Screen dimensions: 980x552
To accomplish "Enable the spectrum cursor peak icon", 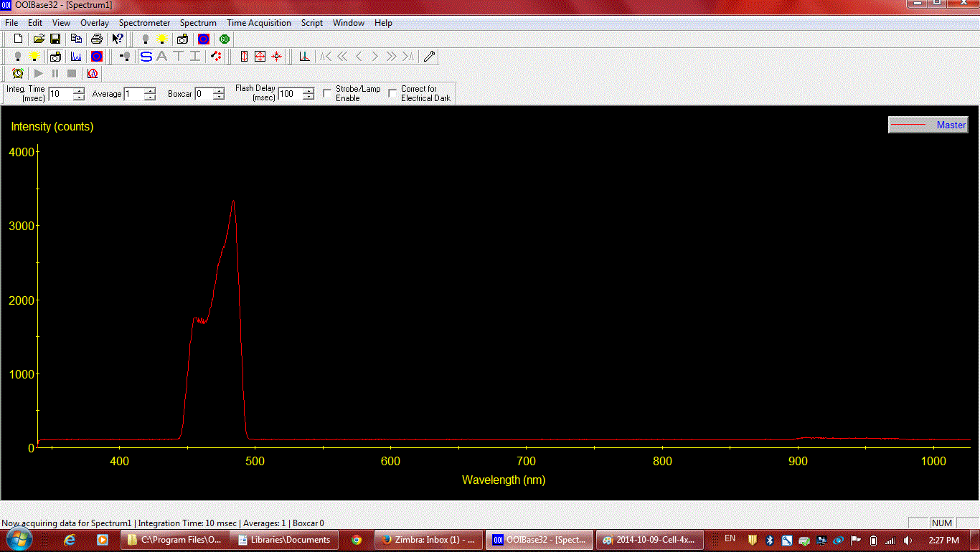I will point(305,56).
